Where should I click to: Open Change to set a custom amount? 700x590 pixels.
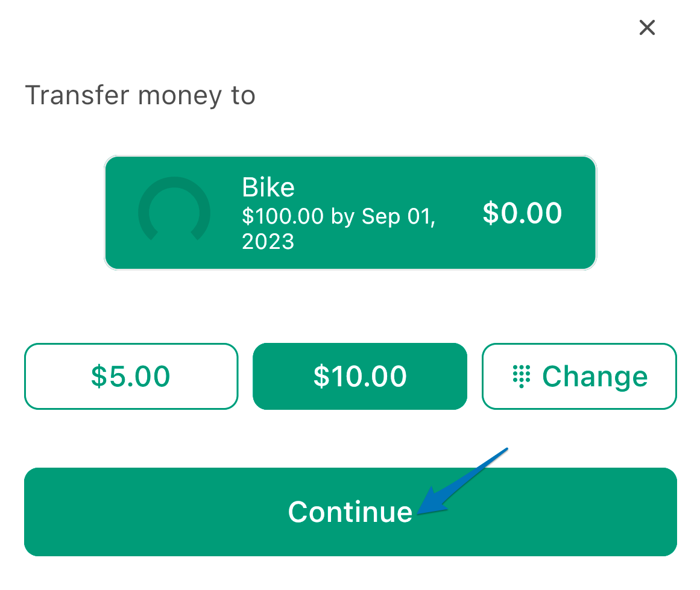pos(579,376)
